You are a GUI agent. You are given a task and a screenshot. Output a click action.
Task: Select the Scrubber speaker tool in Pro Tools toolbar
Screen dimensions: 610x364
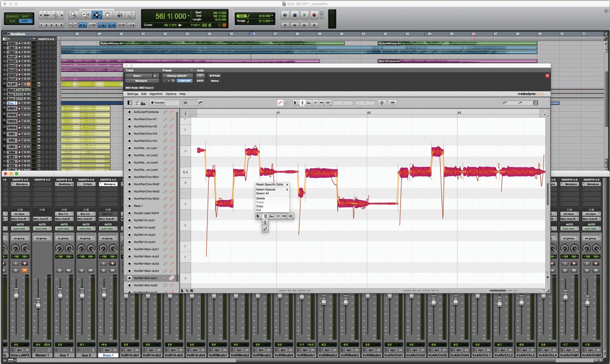pyautogui.click(x=119, y=15)
